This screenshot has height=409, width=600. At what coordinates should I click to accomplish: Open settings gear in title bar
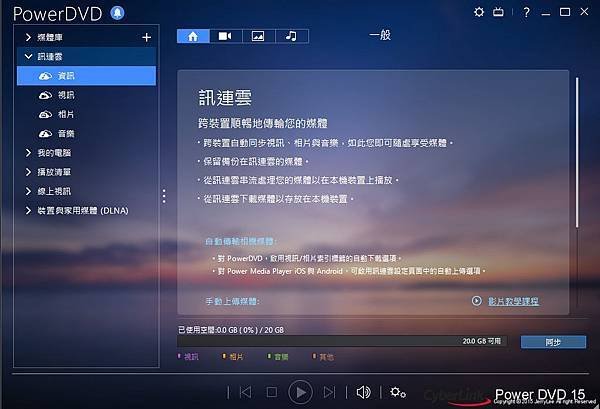click(479, 12)
